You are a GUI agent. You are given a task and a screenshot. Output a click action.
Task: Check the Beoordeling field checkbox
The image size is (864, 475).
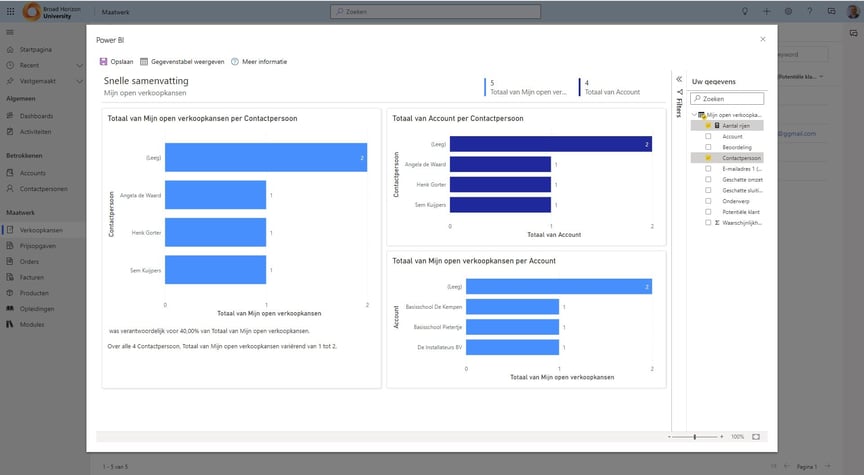[708, 147]
